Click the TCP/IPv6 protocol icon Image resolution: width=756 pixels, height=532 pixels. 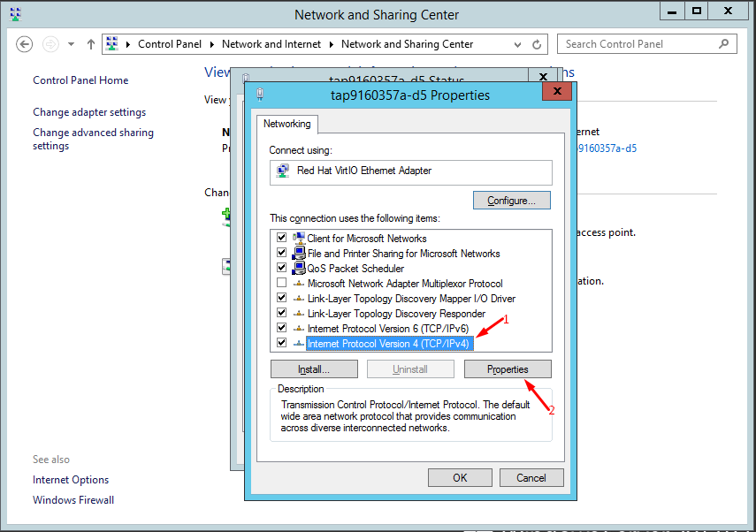point(299,328)
